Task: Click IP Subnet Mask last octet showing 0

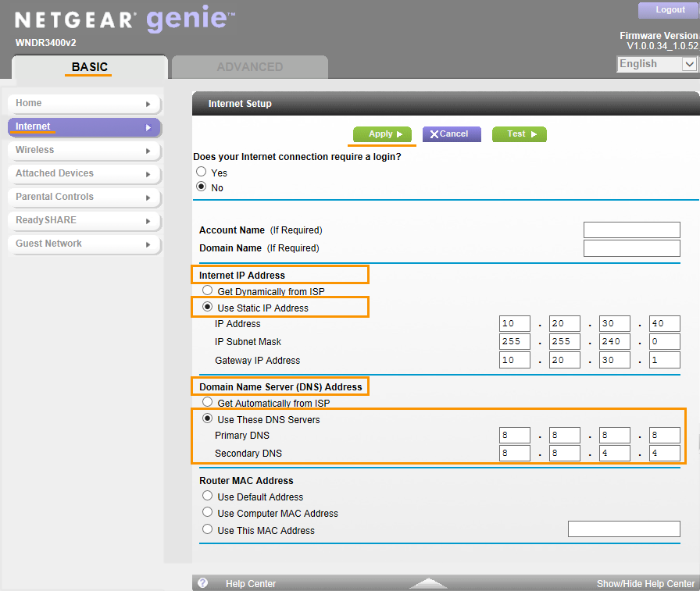Action: pos(664,342)
